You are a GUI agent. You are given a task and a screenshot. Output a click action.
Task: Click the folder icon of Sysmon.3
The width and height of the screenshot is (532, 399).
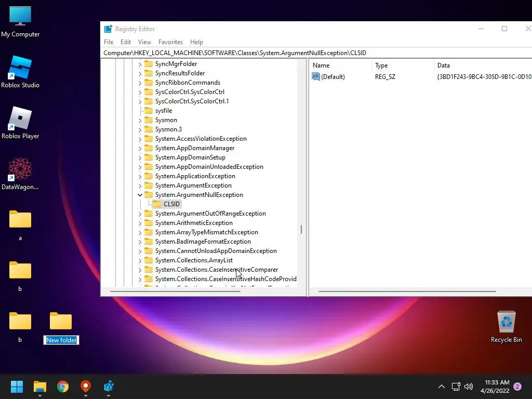tap(148, 129)
